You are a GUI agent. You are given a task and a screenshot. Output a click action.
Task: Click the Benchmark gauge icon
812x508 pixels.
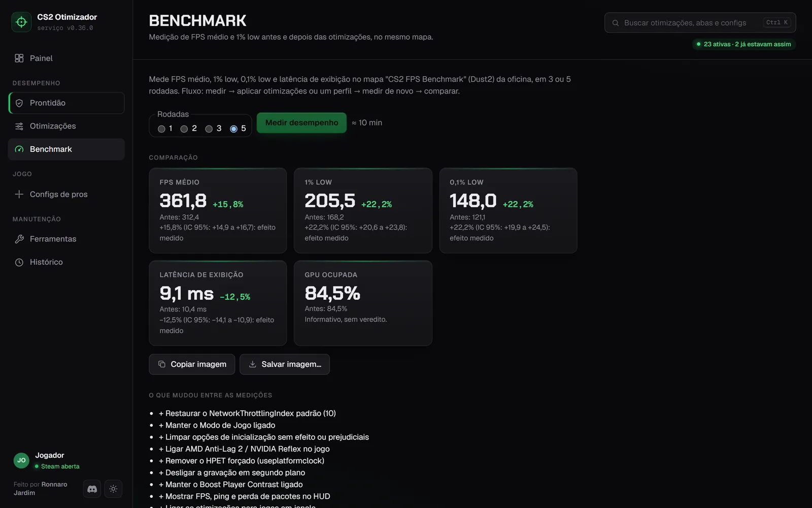point(19,149)
